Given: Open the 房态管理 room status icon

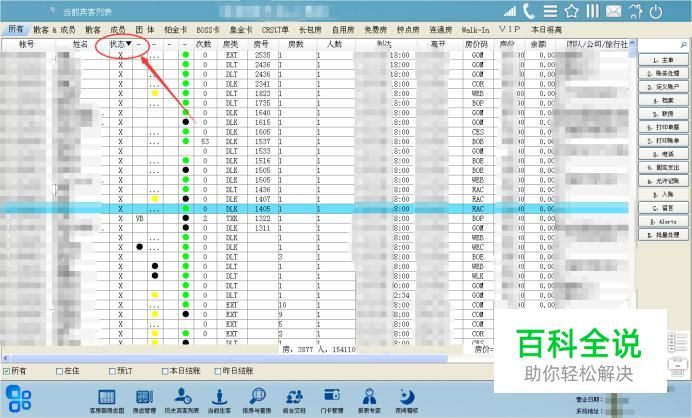Looking at the screenshot, I should 144,401.
